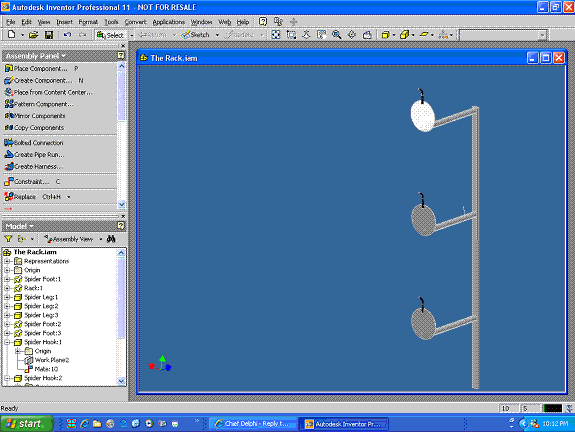Click Assembly Panel scrollbar down arrow
575x432 pixels.
(x=122, y=204)
